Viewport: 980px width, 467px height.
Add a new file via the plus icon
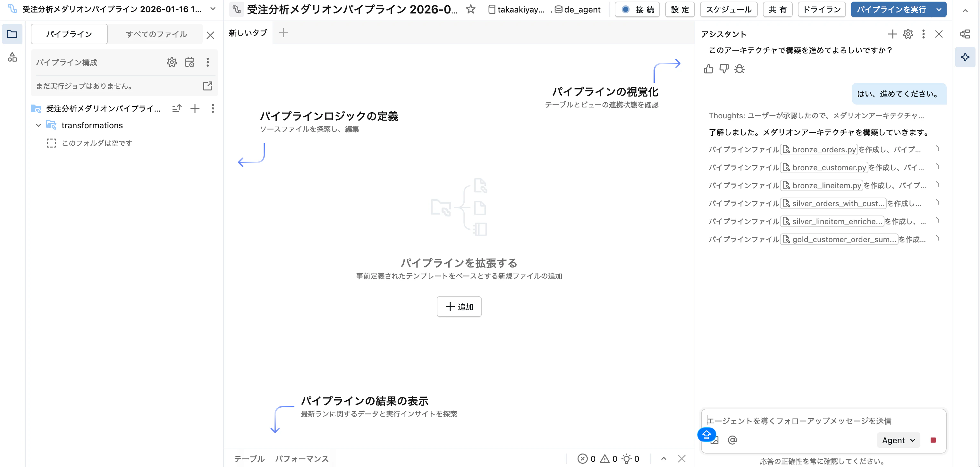pyautogui.click(x=195, y=108)
